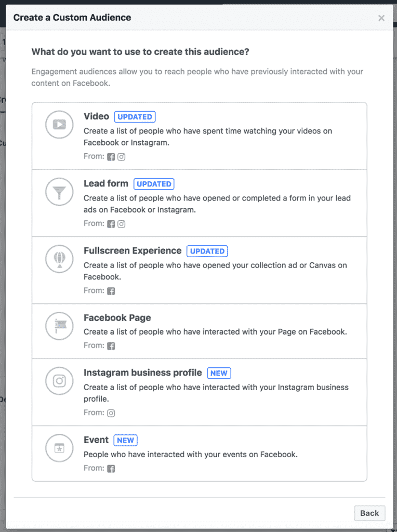Click the UPDATED badge next to Video
The width and height of the screenshot is (397, 532).
click(x=135, y=116)
